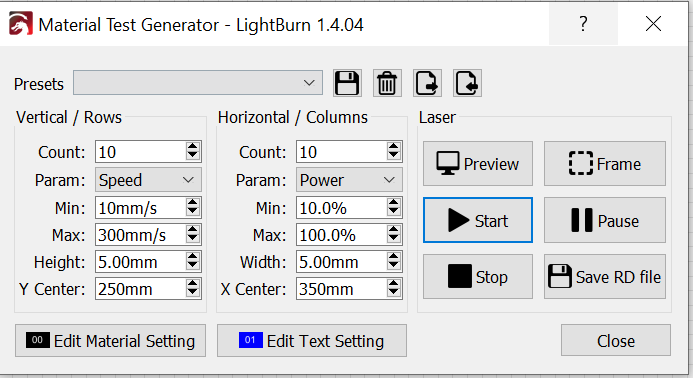Preview the material test
Viewport: 693px width, 378px height.
pyautogui.click(x=478, y=164)
